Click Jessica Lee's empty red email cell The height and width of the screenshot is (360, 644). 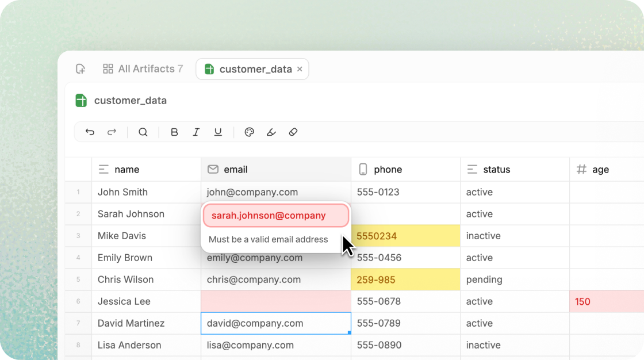pos(276,301)
